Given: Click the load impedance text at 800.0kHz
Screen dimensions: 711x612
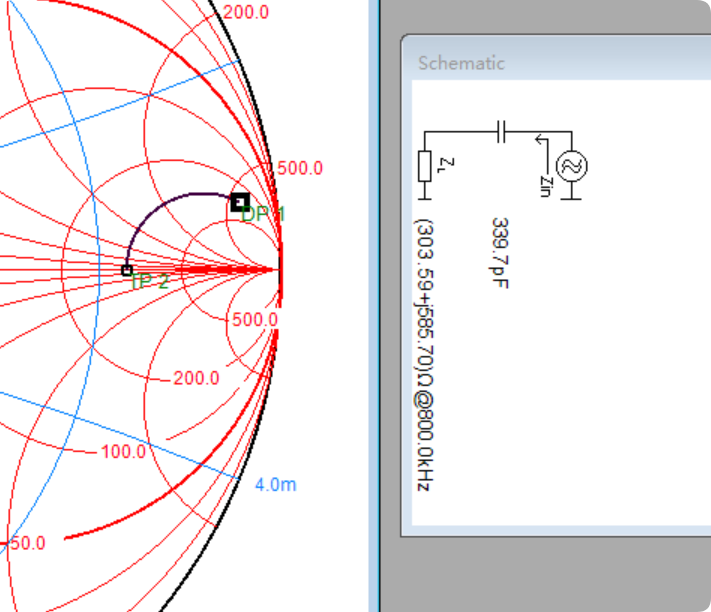Looking at the screenshot, I should pos(424,355).
